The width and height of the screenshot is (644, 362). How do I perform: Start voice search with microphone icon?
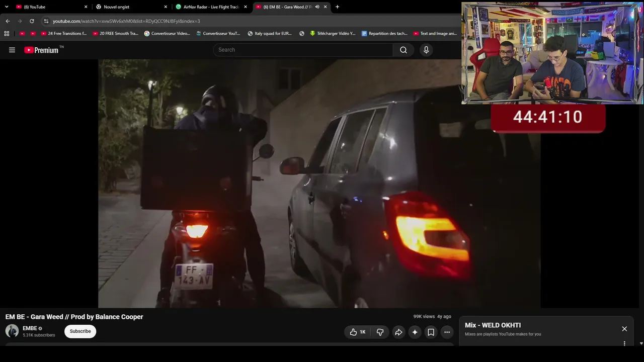(426, 50)
